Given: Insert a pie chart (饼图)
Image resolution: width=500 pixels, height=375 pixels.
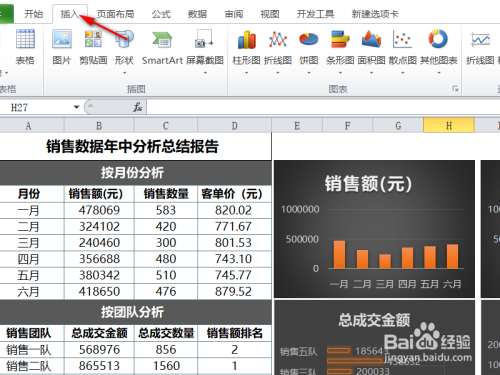Looking at the screenshot, I should 309,39.
